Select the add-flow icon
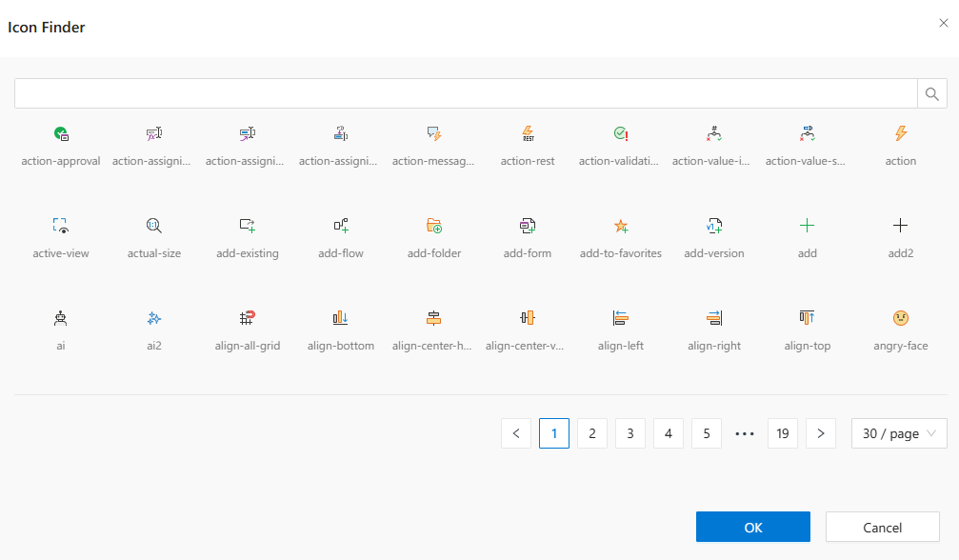This screenshot has width=959, height=560. tap(341, 226)
